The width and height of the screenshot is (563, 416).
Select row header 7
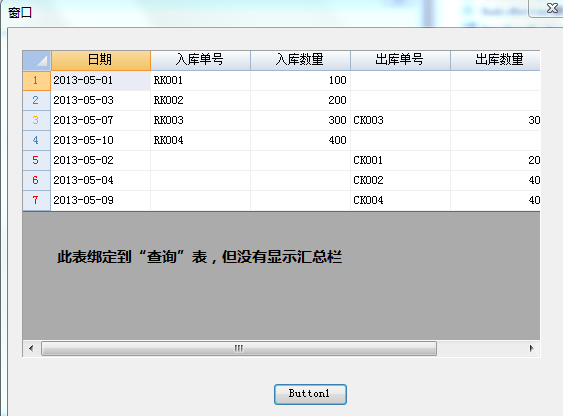point(37,201)
